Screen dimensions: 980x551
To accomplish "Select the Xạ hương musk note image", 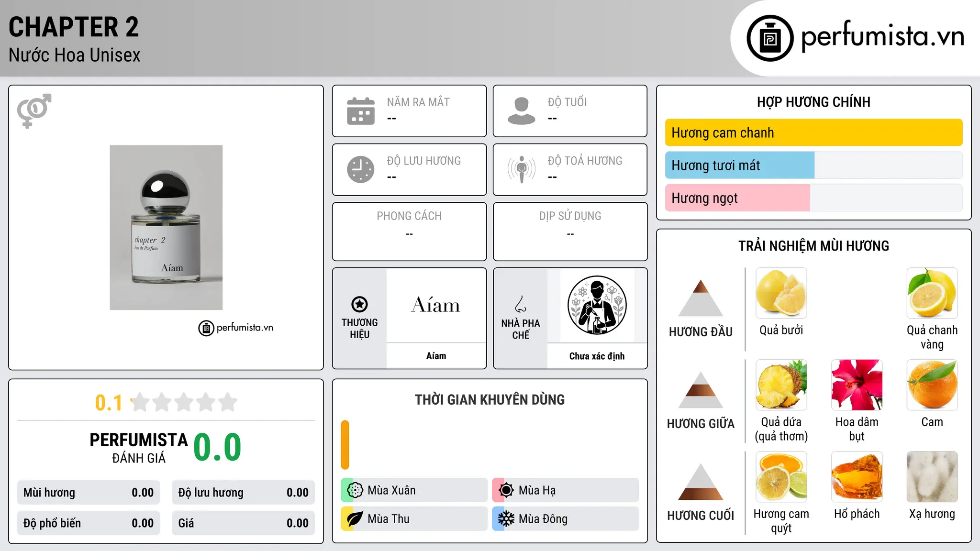I will [x=932, y=477].
